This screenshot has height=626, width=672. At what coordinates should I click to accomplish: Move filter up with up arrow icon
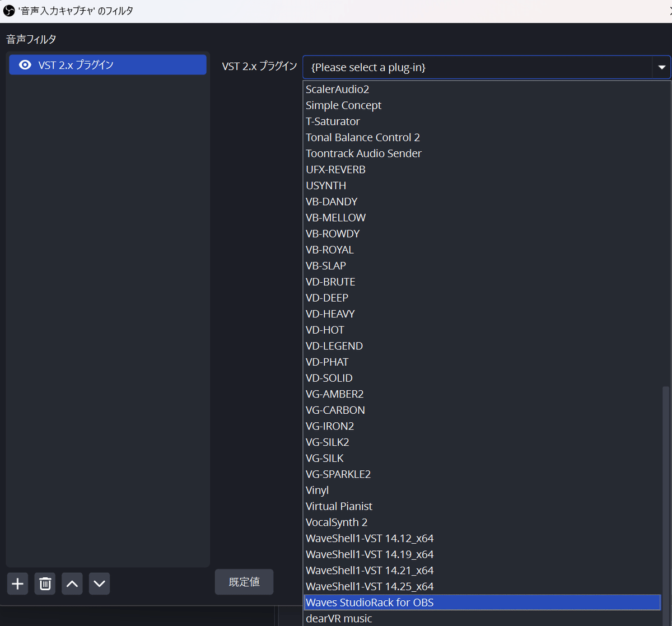point(72,584)
